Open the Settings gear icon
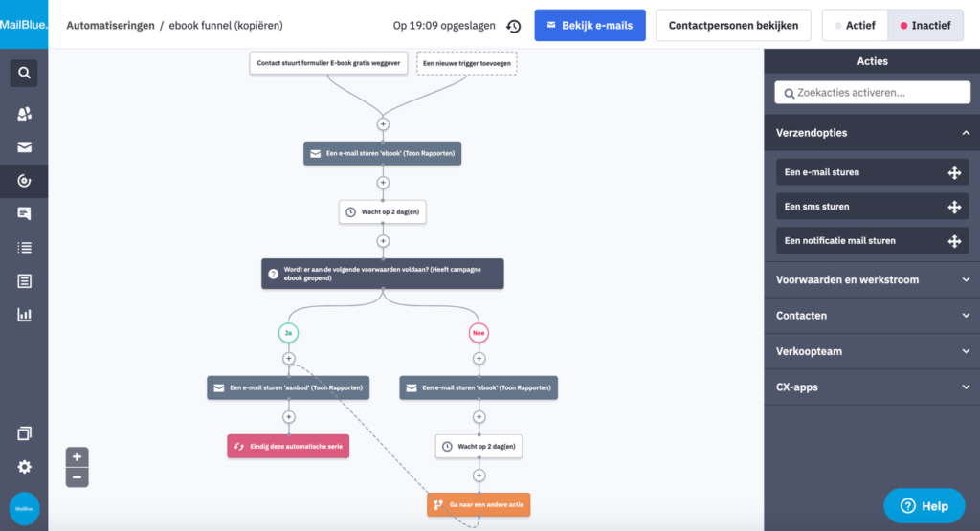 [x=24, y=467]
